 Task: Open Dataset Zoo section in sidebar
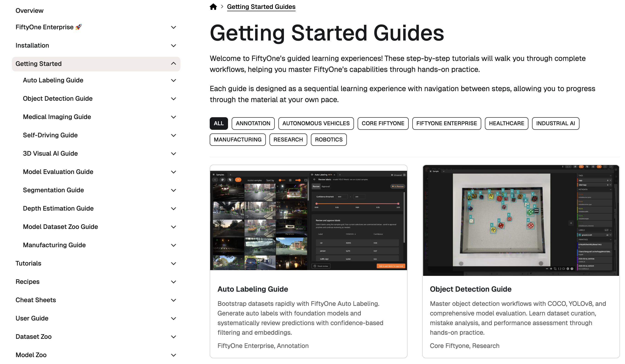[x=33, y=337]
